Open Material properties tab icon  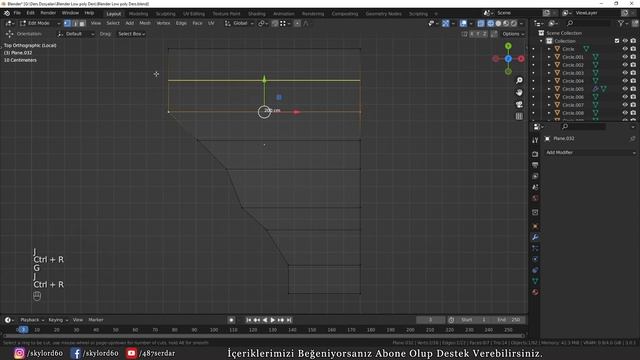[535, 292]
